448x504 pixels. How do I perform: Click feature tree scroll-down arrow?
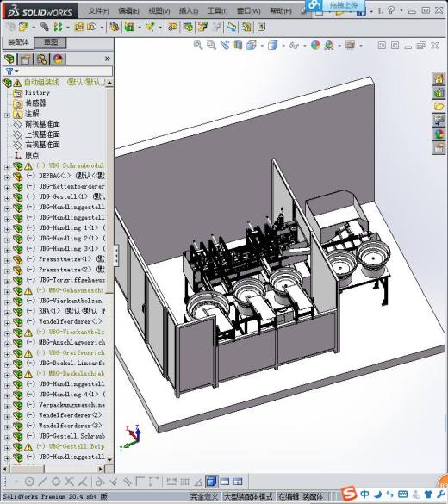click(109, 460)
